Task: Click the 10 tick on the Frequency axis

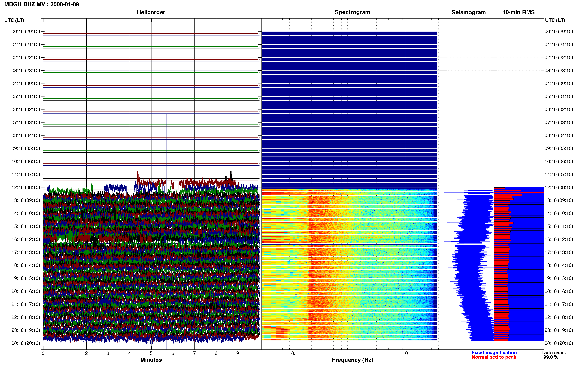Action: [x=405, y=353]
